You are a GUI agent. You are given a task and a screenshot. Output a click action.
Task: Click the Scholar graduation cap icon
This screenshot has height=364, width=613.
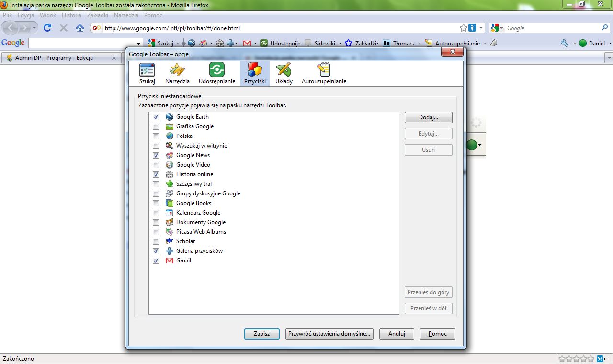(169, 241)
